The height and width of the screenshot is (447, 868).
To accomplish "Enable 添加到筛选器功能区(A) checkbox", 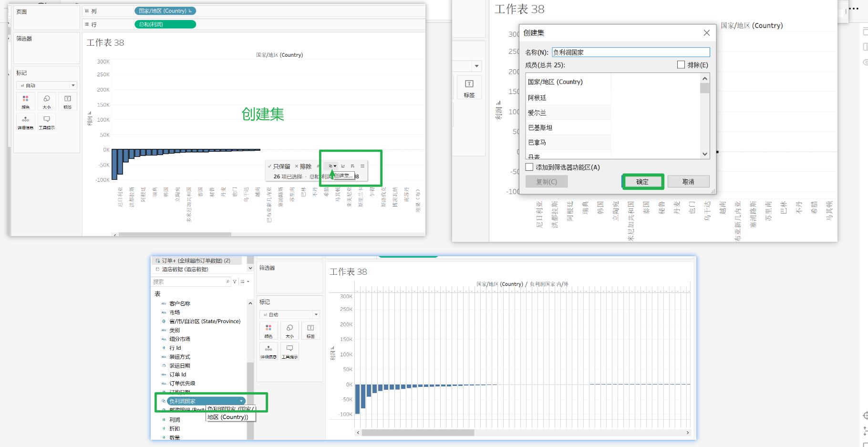I will pyautogui.click(x=529, y=167).
